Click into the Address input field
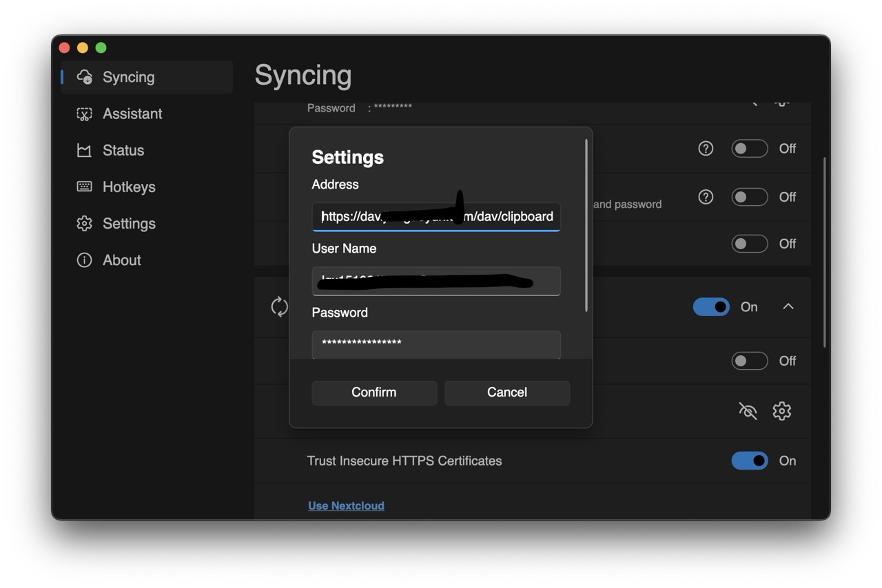The width and height of the screenshot is (882, 588). (436, 217)
